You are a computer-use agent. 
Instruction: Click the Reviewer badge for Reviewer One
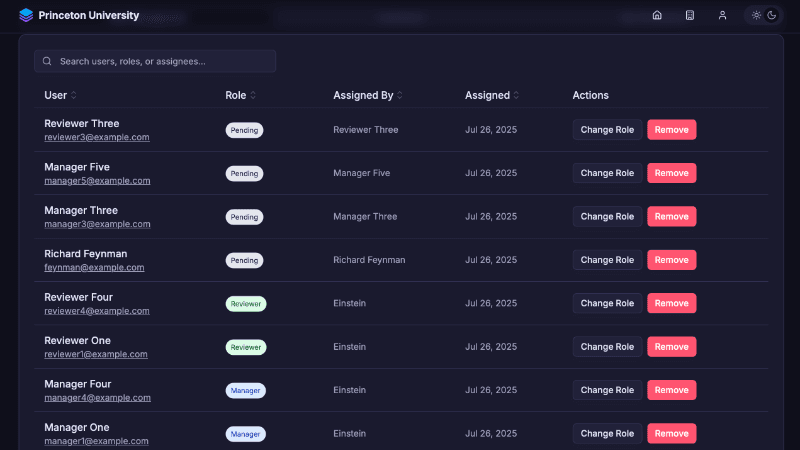[246, 347]
